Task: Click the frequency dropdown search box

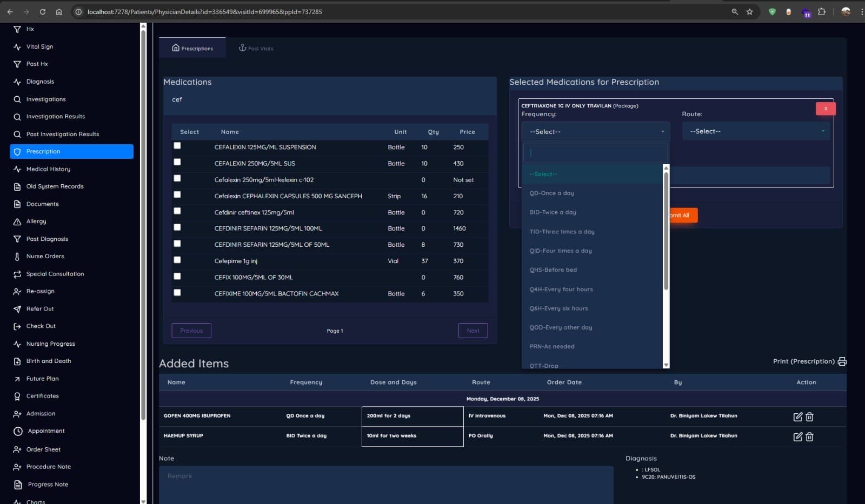Action: tap(595, 153)
